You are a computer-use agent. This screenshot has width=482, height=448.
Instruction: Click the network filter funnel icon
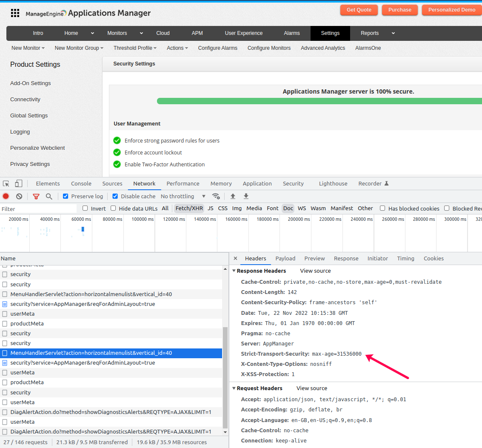point(36,196)
